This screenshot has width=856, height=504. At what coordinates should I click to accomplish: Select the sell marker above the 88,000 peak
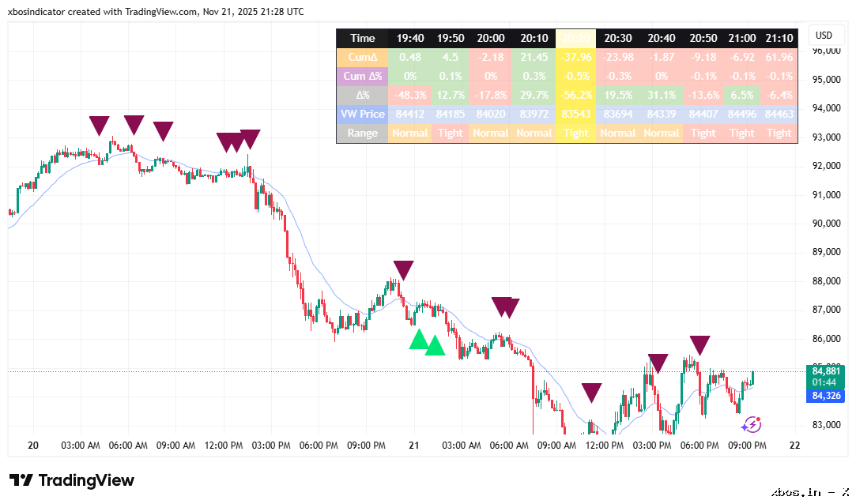click(x=403, y=269)
